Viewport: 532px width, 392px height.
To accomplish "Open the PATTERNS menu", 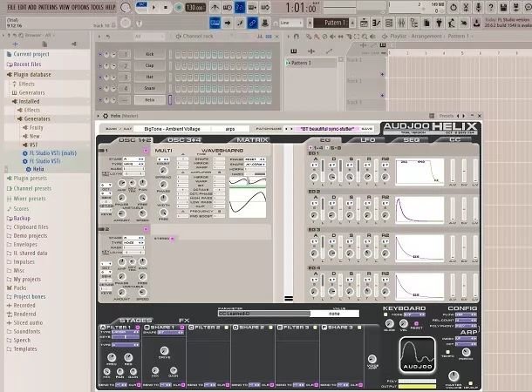I will tap(48, 7).
